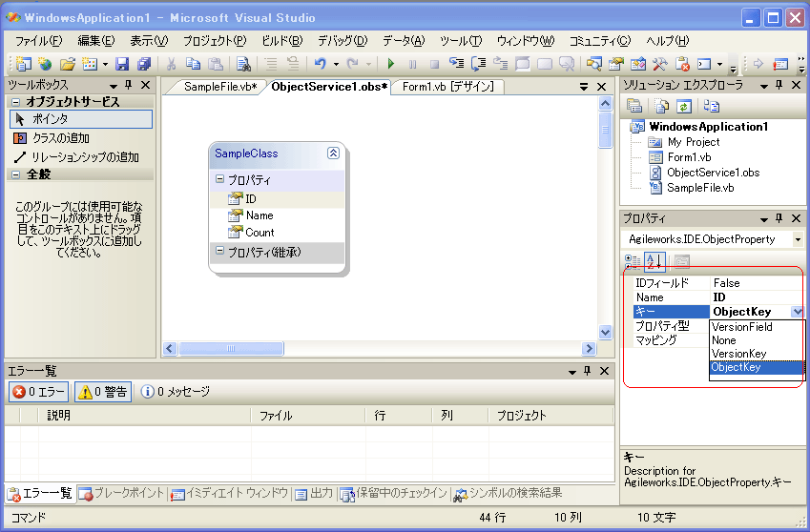Click the designer vertical scroll down arrow
This screenshot has width=810, height=532.
pos(606,332)
